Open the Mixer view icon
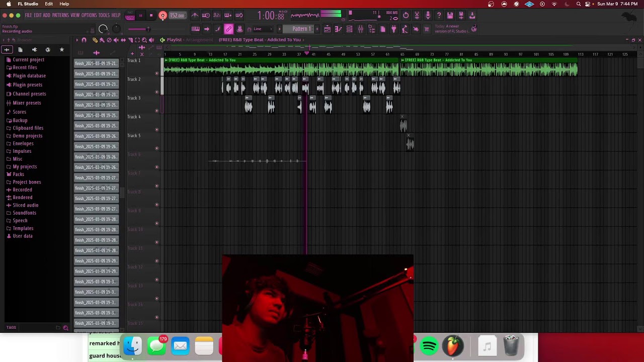644x362 pixels. coord(361,29)
